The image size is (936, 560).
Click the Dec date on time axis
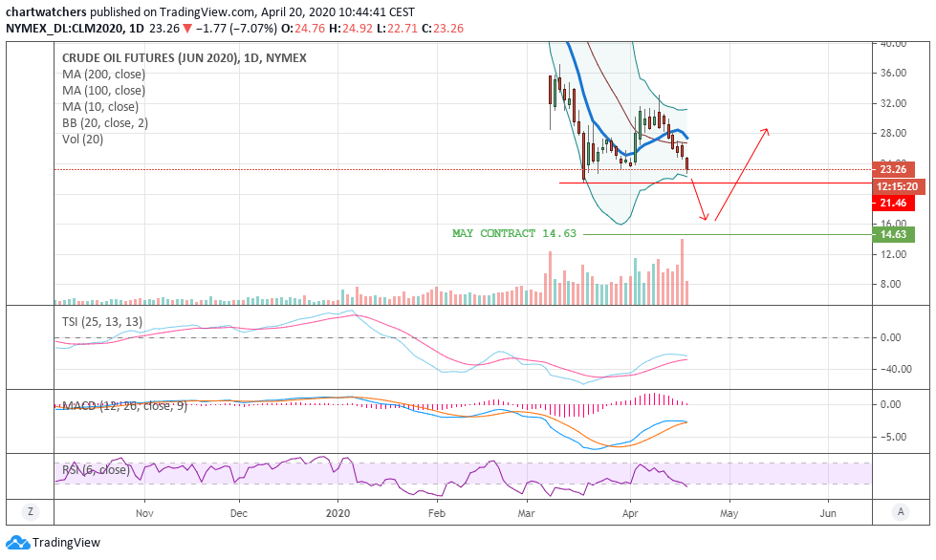pos(238,513)
